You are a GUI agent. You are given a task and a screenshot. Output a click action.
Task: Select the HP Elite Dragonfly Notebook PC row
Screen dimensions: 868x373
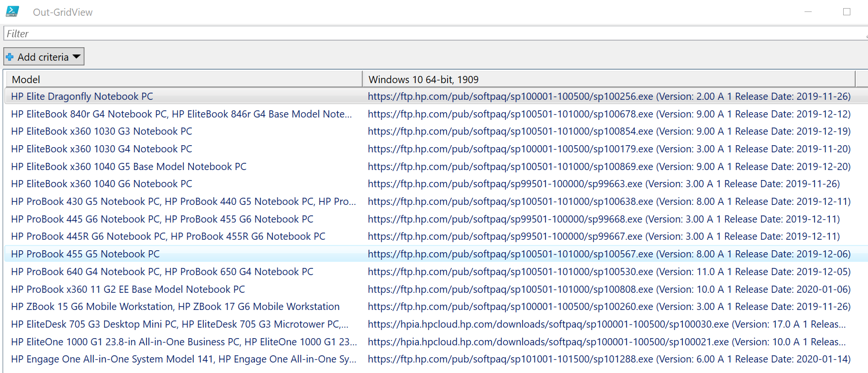(x=82, y=96)
